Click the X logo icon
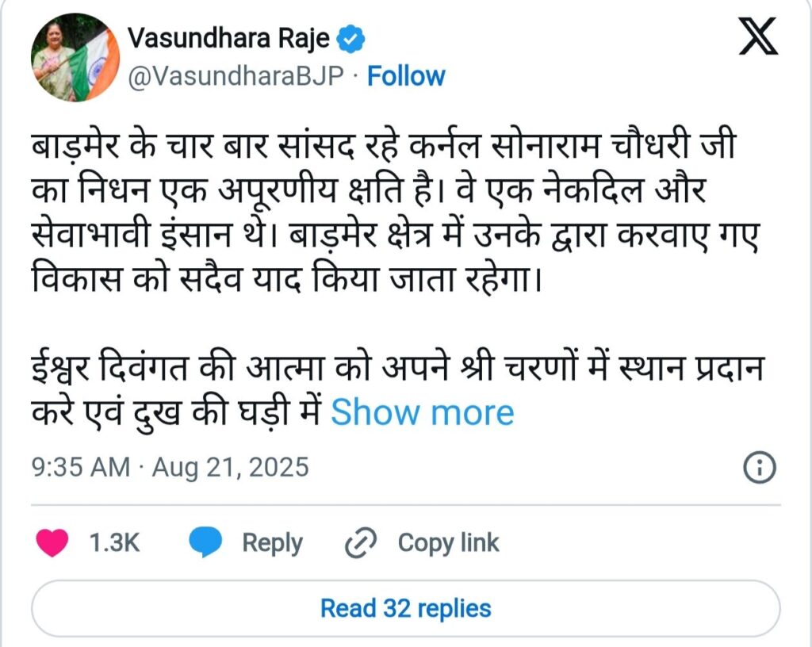Viewport: 812px width, 647px height. tap(758, 39)
